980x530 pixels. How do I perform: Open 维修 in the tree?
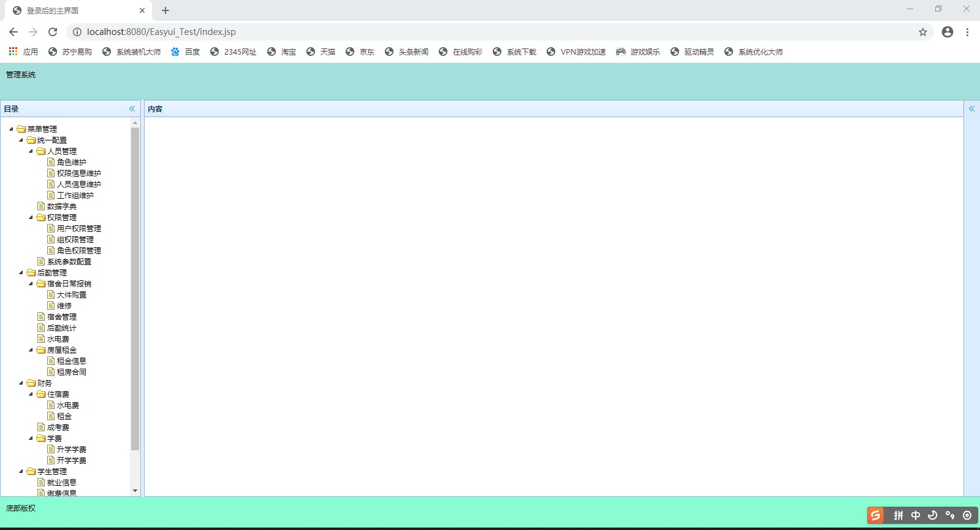[x=64, y=305]
